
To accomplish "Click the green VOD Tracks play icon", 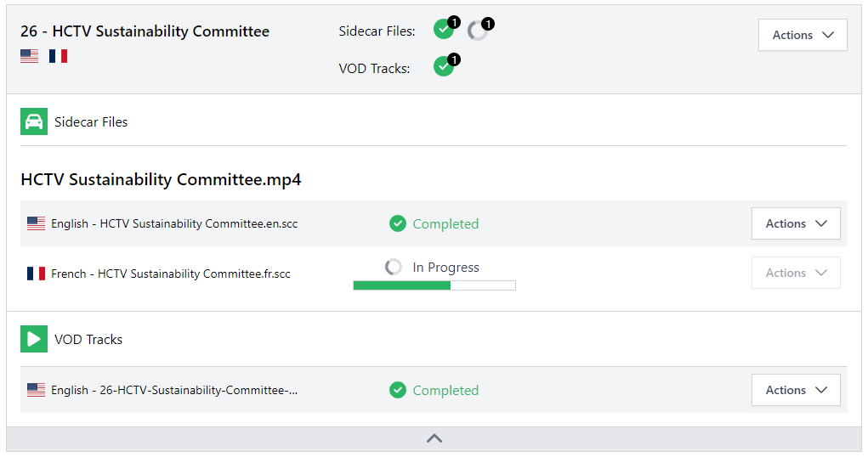I will tap(34, 339).
